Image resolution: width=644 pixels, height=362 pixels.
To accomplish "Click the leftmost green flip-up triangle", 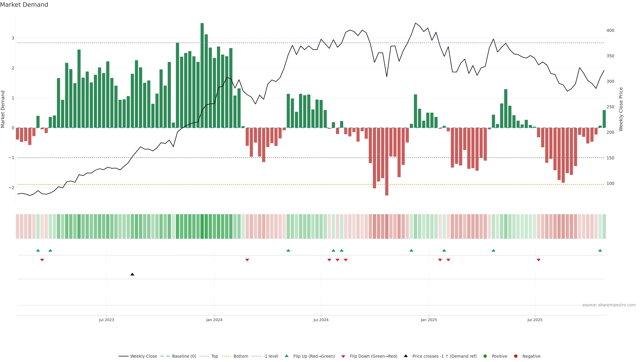I will pyautogui.click(x=38, y=250).
